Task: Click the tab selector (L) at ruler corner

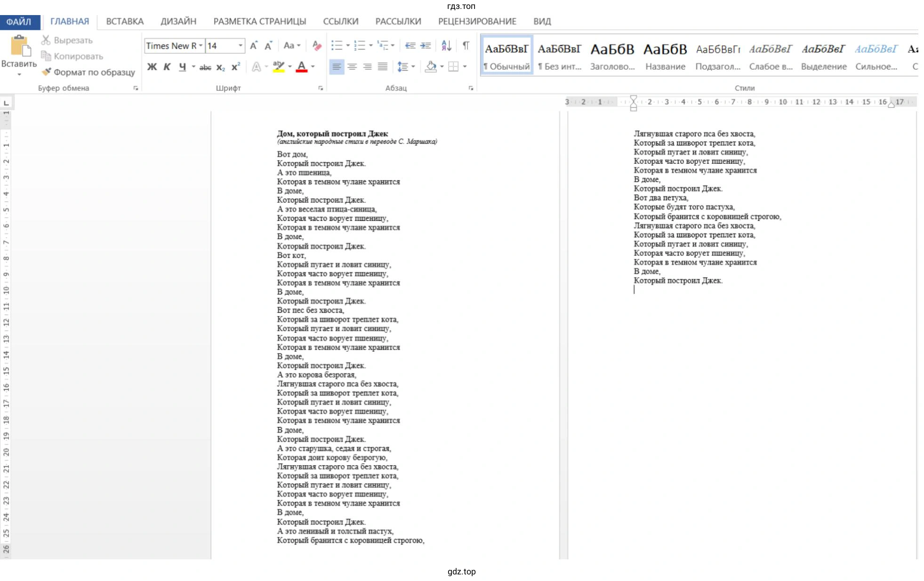Action: (x=6, y=103)
